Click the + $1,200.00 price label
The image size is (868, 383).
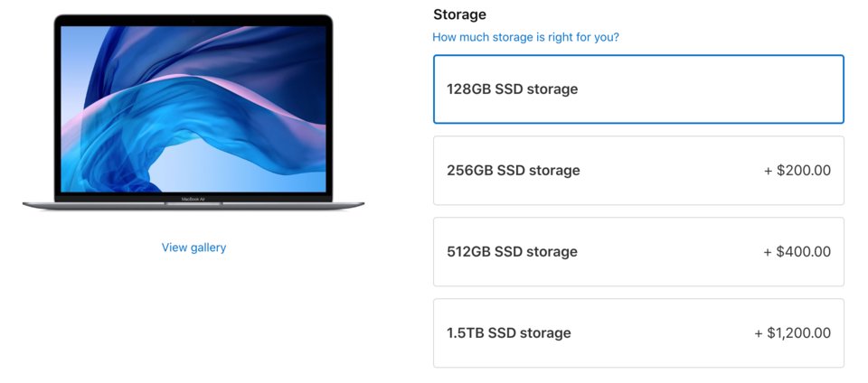click(x=792, y=333)
